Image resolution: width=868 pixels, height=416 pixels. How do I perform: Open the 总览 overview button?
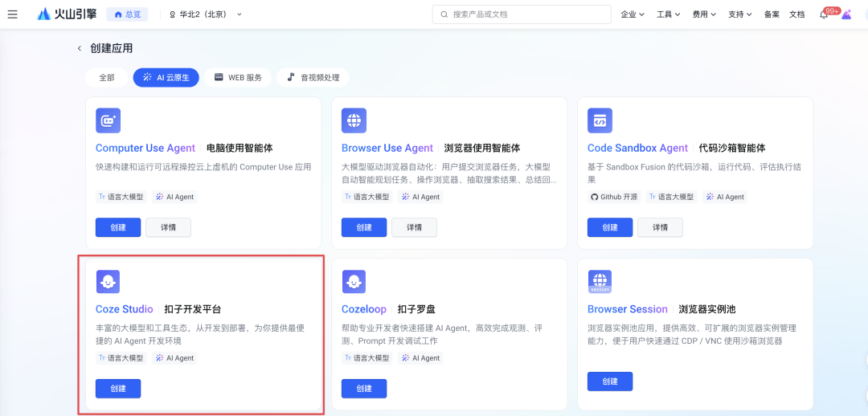127,14
